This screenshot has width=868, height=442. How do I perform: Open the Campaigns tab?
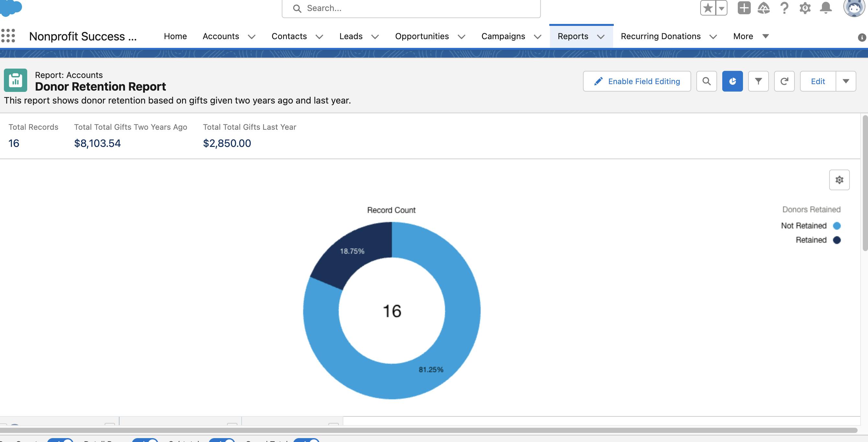(x=503, y=36)
